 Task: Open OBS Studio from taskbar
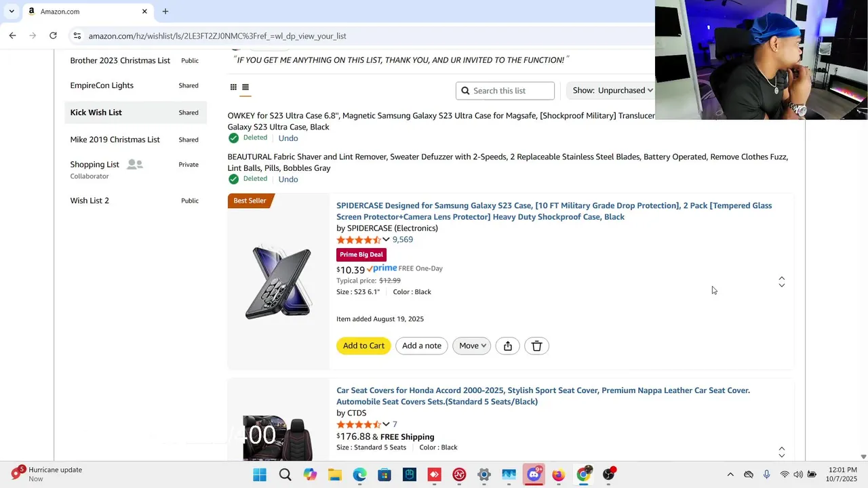(608, 474)
